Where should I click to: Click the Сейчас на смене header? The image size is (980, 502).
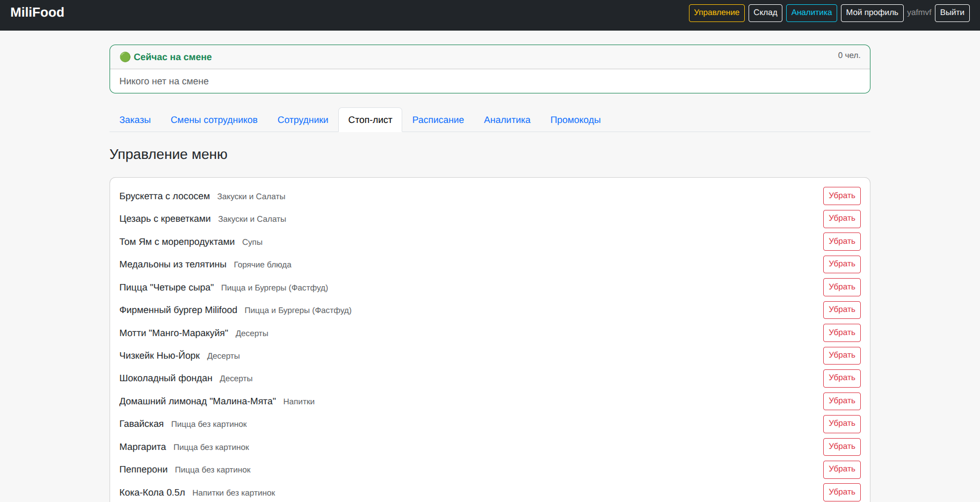[172, 57]
